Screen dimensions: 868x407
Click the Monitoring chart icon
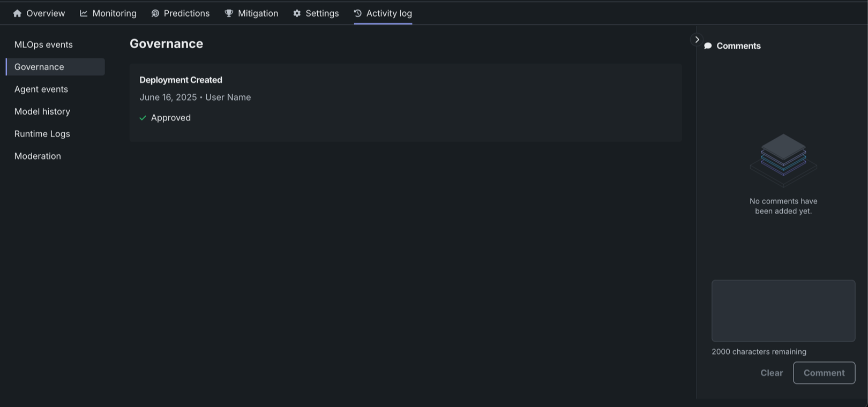tap(84, 13)
